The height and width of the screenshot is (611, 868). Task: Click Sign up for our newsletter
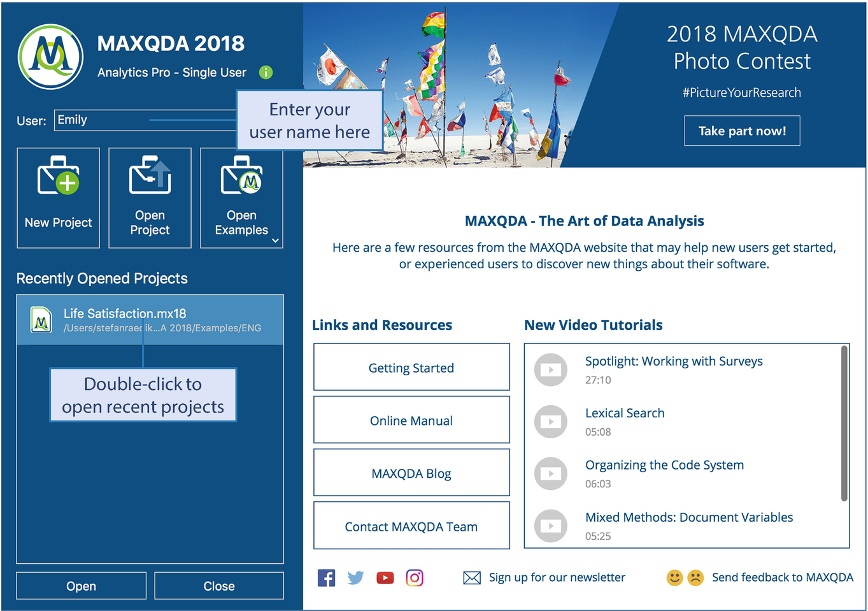click(x=557, y=577)
